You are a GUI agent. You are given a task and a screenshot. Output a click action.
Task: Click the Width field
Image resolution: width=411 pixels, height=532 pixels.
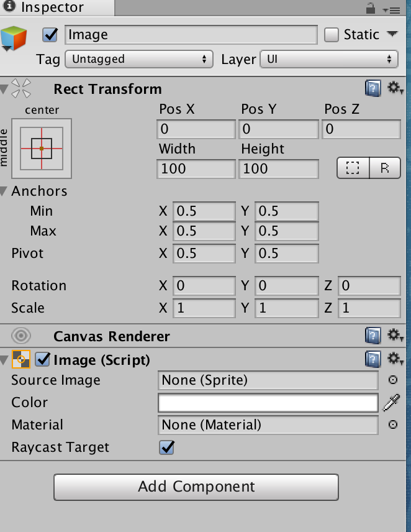[196, 168]
